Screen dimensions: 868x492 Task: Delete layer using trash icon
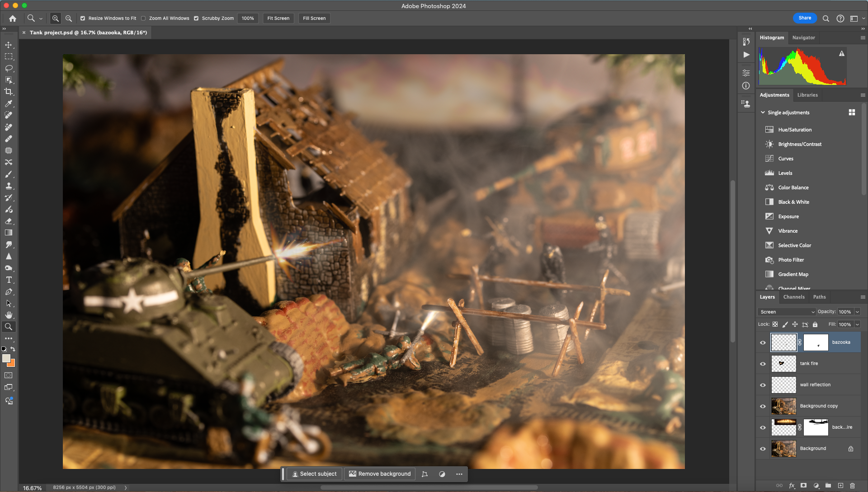[x=852, y=486]
